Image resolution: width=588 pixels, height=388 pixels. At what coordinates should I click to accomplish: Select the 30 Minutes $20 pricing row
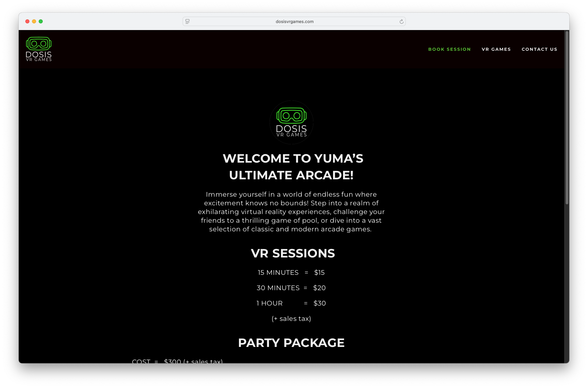291,288
